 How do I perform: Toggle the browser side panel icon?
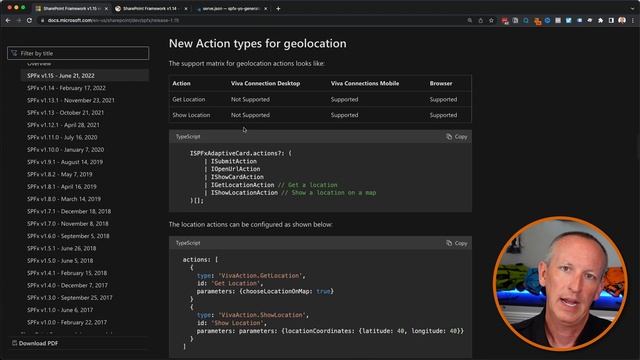tap(611, 20)
